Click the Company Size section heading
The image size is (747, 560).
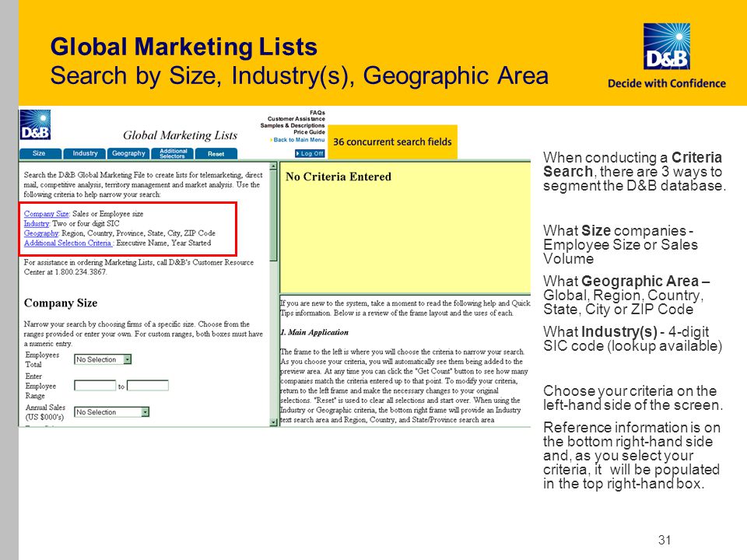61,303
